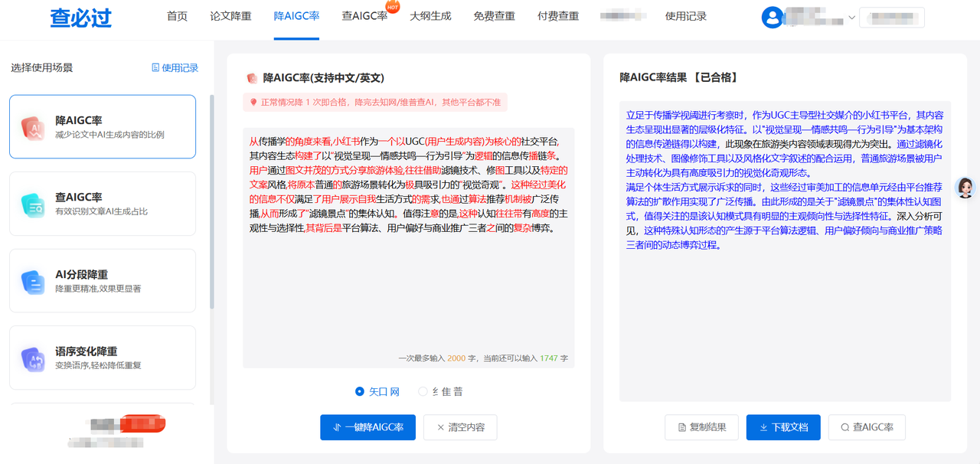
Task: Click 降重更精准,效果更显著 description
Action: pyautogui.click(x=98, y=289)
